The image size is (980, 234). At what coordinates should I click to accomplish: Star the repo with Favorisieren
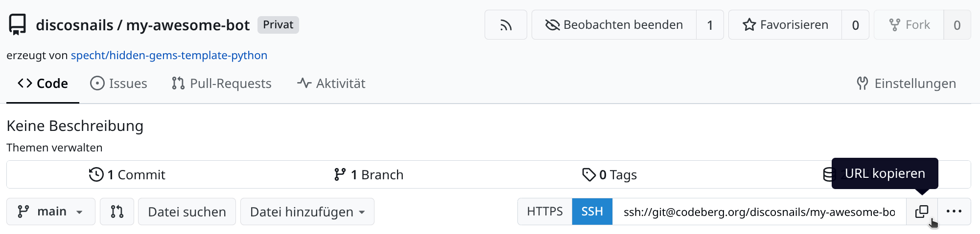(x=785, y=25)
